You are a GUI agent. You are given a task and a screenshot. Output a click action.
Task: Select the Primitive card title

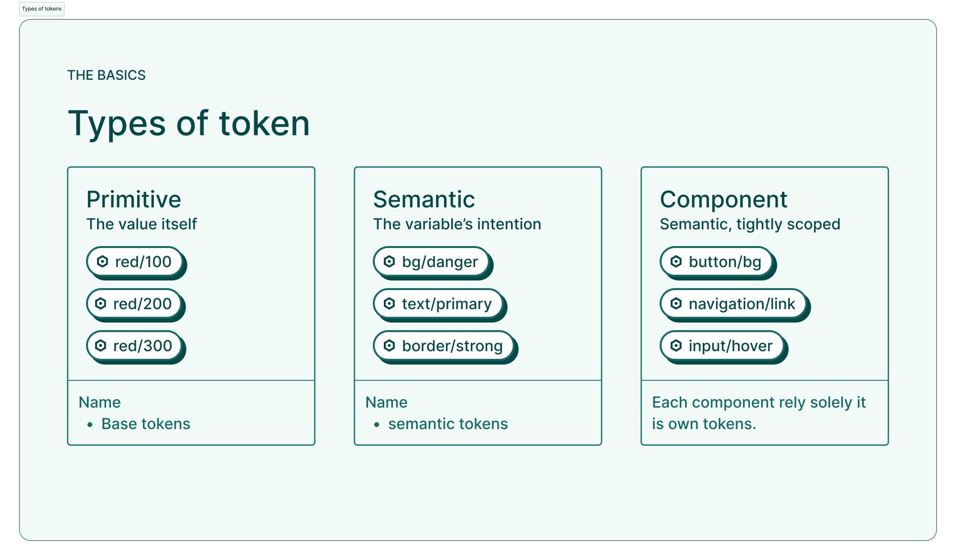click(134, 199)
